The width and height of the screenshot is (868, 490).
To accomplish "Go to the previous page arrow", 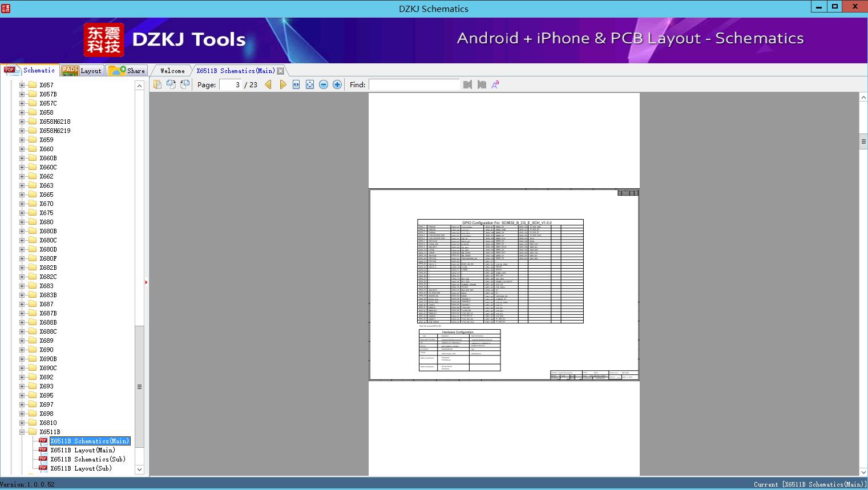I will coord(268,84).
